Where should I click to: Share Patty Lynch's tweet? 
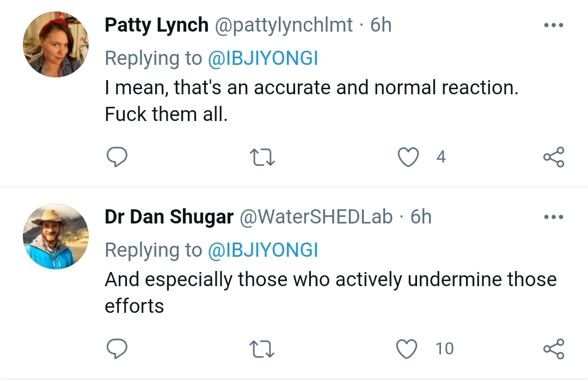pyautogui.click(x=554, y=157)
